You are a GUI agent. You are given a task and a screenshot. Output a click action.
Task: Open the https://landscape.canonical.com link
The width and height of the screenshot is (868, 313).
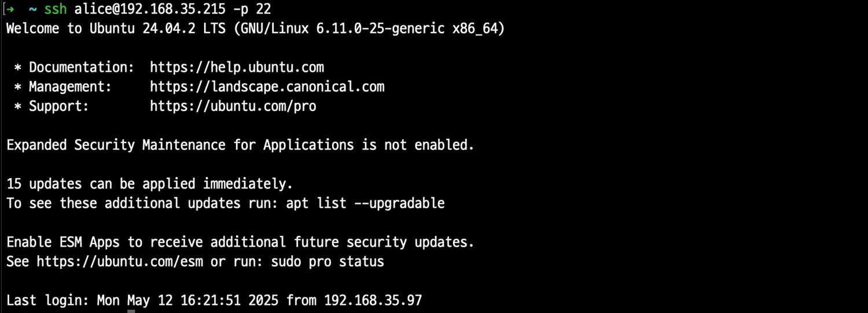[267, 87]
